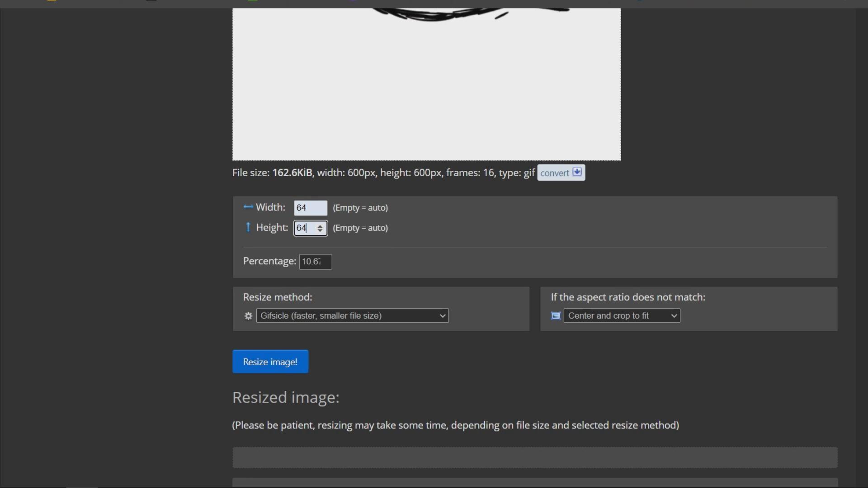868x488 pixels.
Task: Click the Resize image! button
Action: [x=270, y=362]
